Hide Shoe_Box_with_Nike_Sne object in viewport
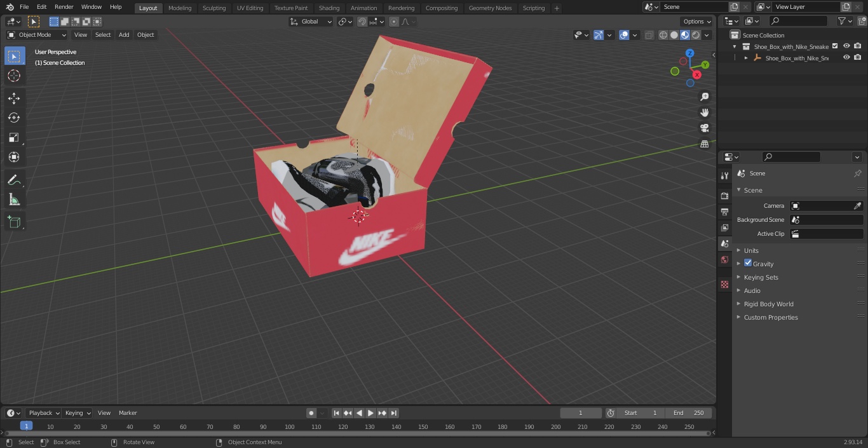The width and height of the screenshot is (868, 448). click(846, 58)
